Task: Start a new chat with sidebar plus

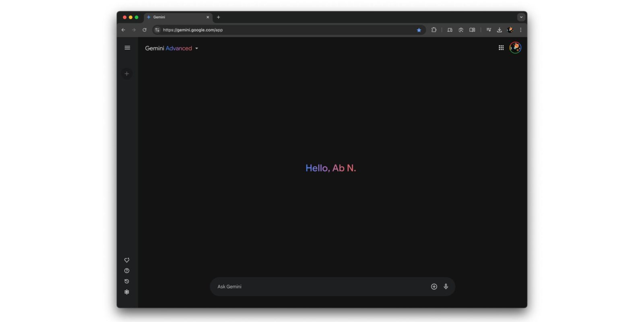Action: pyautogui.click(x=127, y=74)
